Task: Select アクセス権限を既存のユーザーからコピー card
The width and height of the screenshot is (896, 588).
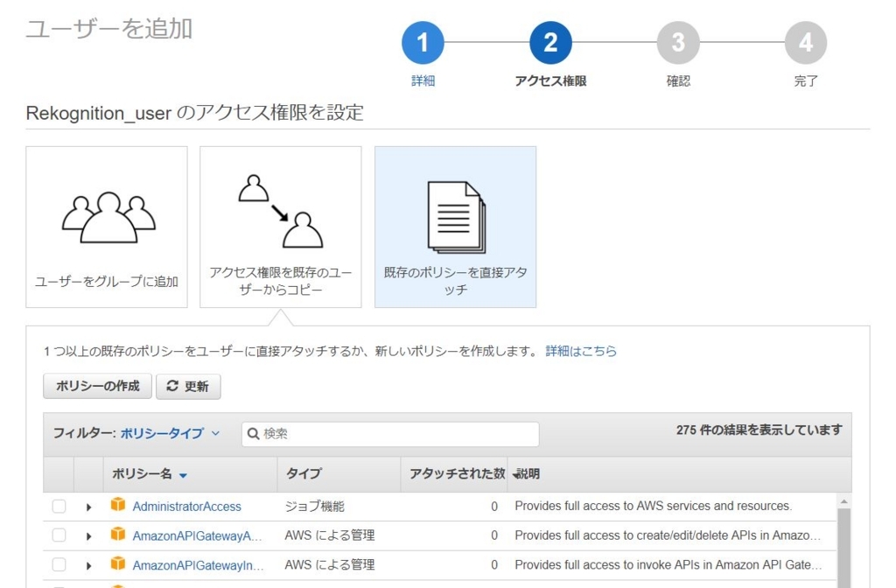Action: point(281,227)
